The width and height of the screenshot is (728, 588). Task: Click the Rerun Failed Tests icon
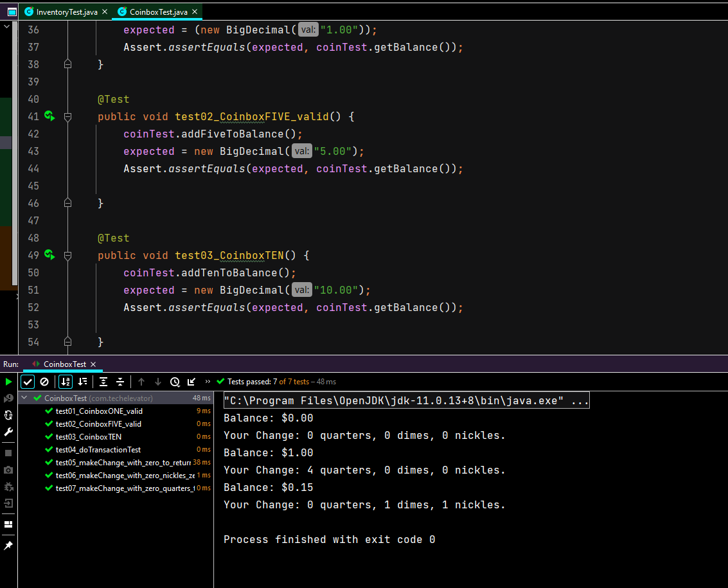pyautogui.click(x=8, y=397)
